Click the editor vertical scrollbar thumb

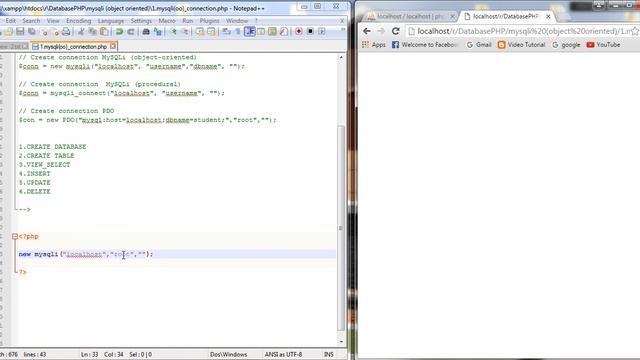(x=341, y=228)
